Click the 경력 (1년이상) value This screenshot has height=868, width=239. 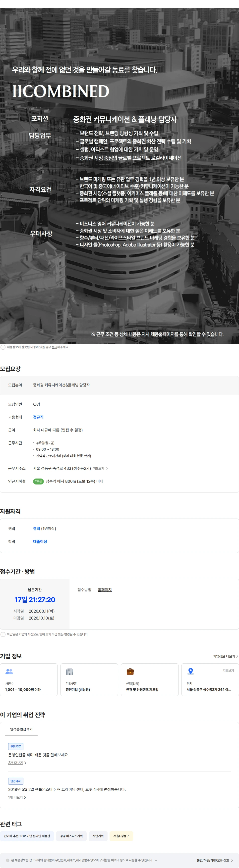click(45, 528)
